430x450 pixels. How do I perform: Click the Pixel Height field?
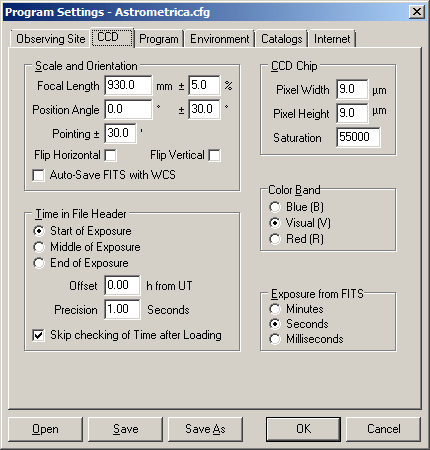tap(352, 113)
